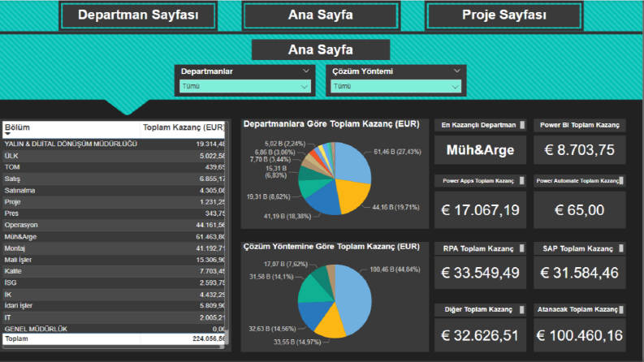Image resolution: width=644 pixels, height=362 pixels.
Task: Select the Kalite row in table
Action: [115, 271]
